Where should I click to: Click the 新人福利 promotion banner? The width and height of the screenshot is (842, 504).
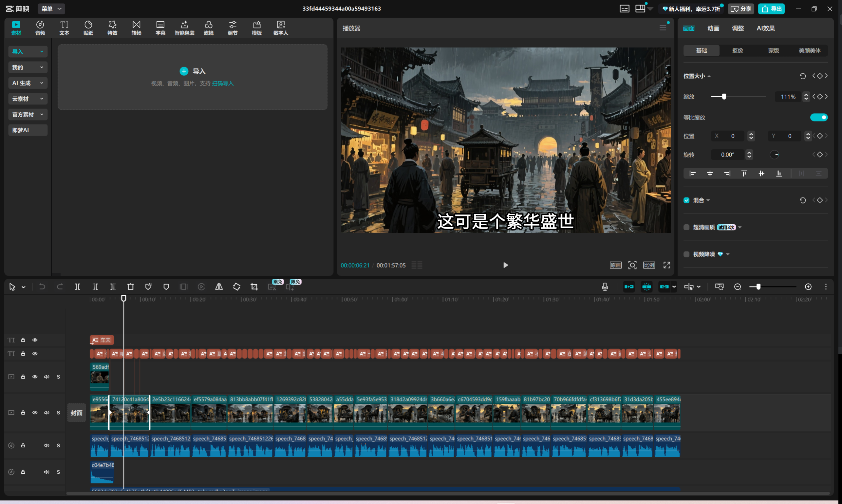[x=691, y=9]
